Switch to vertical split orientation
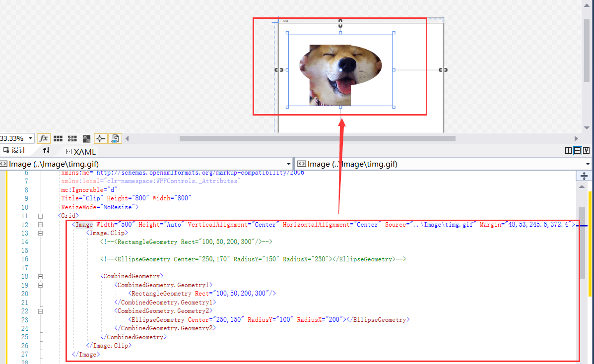Screen dimensions: 594x364 click(568, 150)
